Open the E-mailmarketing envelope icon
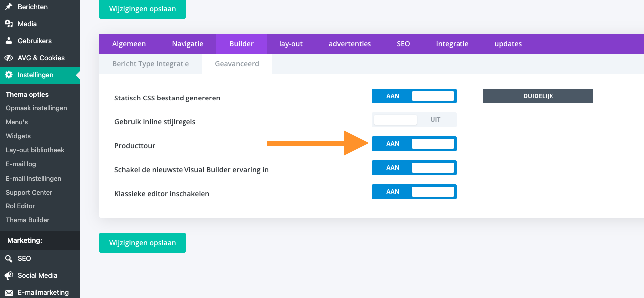 pos(9,292)
